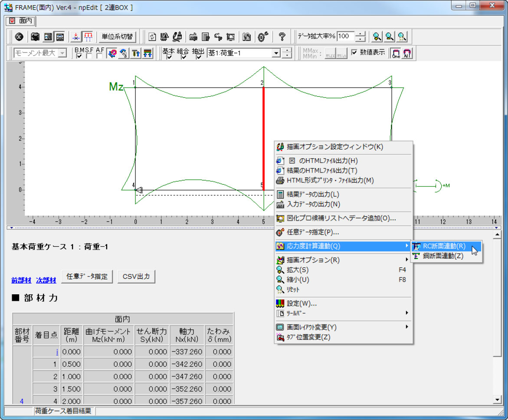This screenshot has height=420, width=508.
Task: Click the 応力度計算連動(Q) menu item
Action: click(x=344, y=246)
